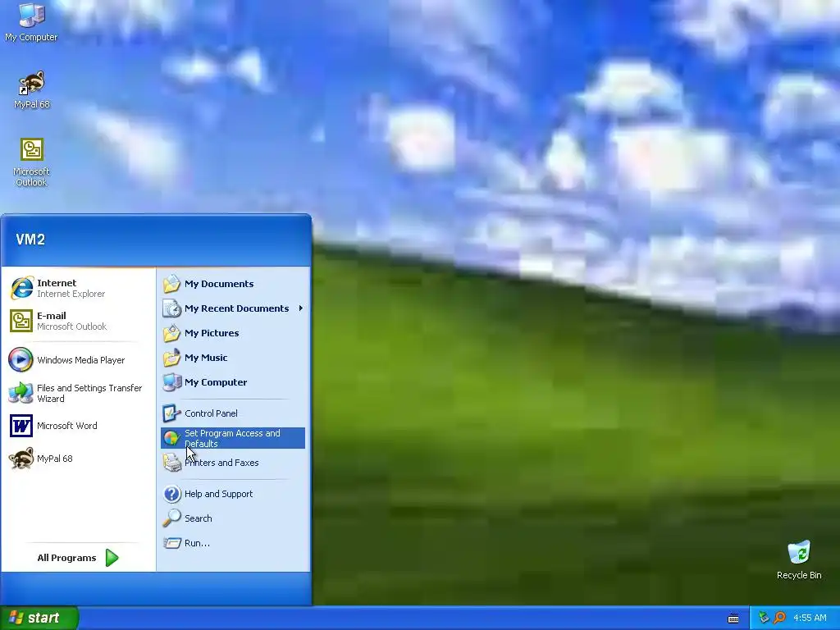Image resolution: width=840 pixels, height=630 pixels.
Task: Launch Windows Media Player from Start menu
Action: tap(78, 360)
